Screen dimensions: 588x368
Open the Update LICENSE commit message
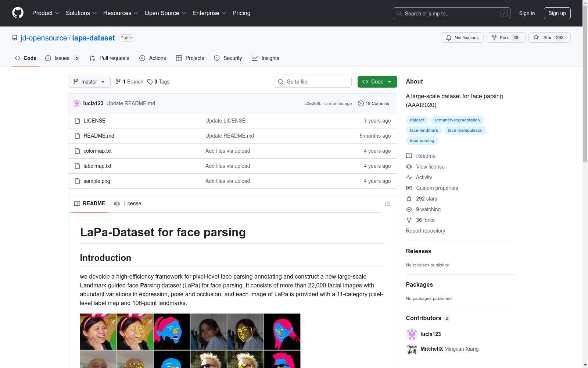tap(225, 121)
